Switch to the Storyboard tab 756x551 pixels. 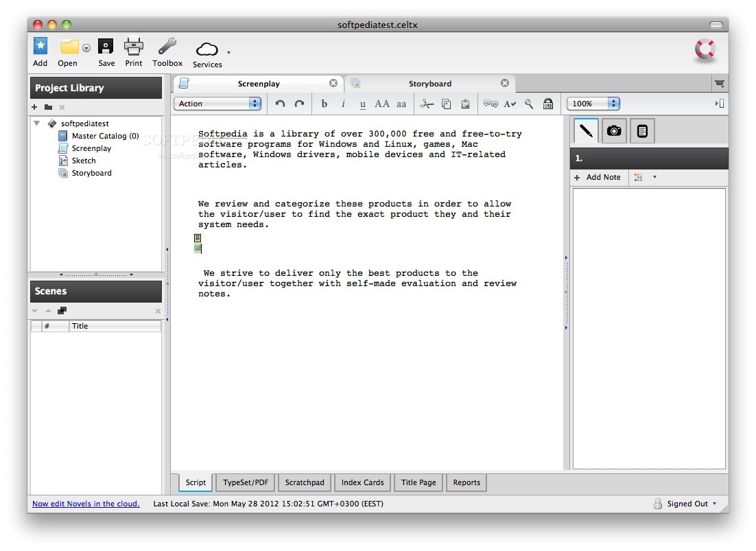click(x=430, y=84)
